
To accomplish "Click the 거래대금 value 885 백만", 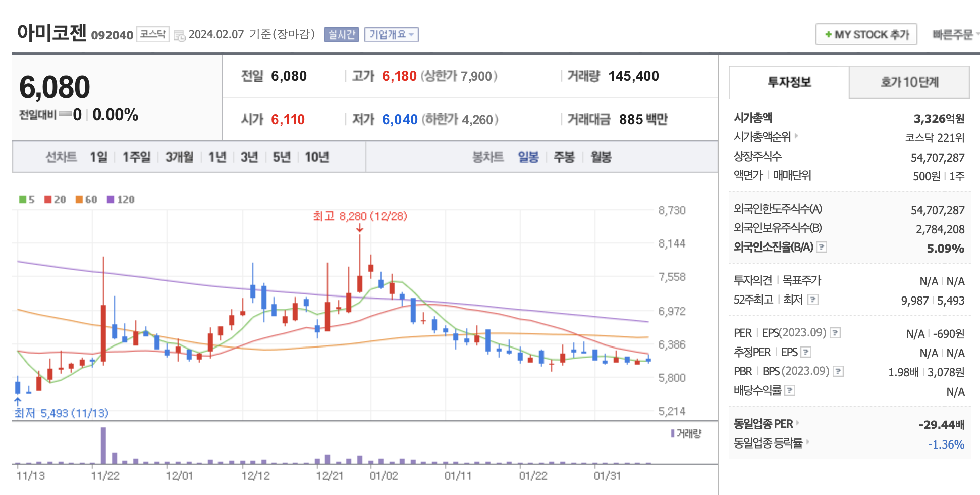I will [x=643, y=120].
